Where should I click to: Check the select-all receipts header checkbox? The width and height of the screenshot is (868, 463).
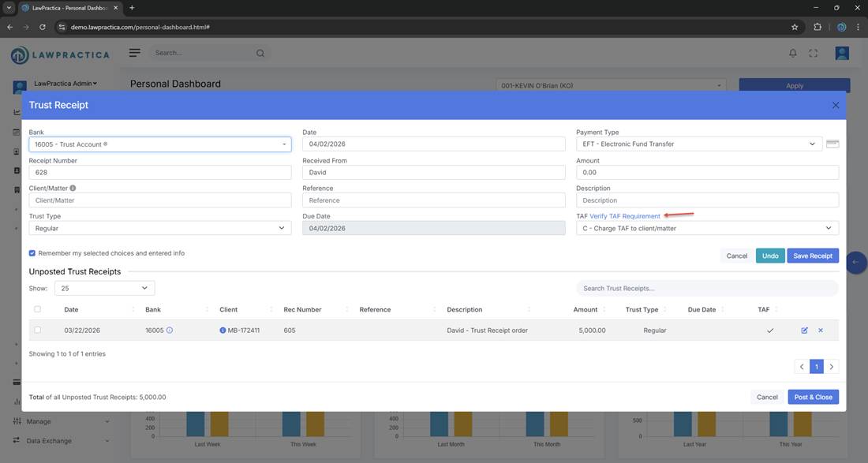[x=37, y=309]
